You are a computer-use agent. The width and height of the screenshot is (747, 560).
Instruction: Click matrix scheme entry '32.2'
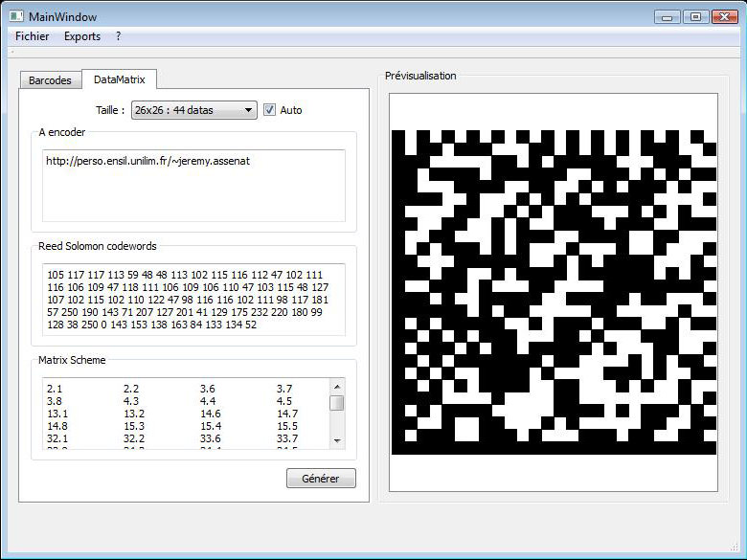[x=134, y=438]
